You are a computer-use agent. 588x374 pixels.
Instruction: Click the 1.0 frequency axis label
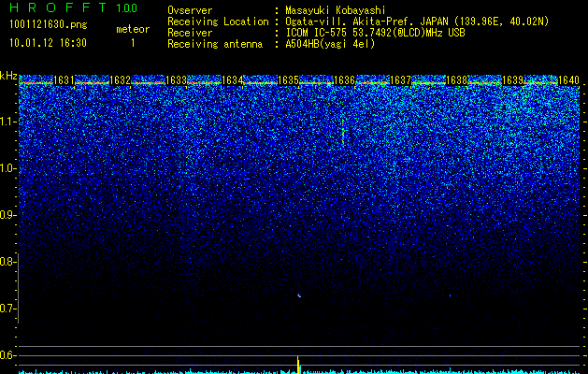coord(8,169)
